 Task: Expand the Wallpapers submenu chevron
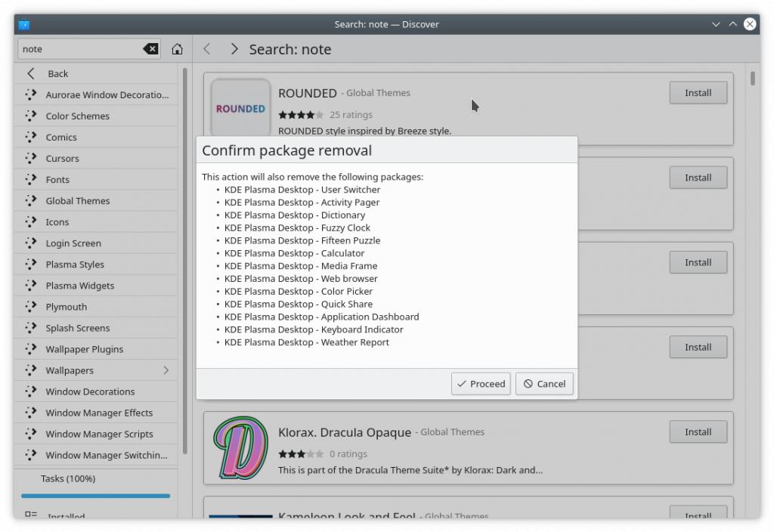coord(166,370)
